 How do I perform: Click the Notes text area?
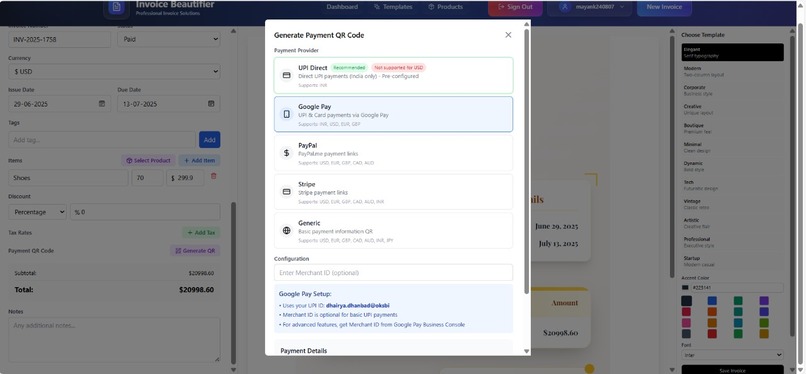pos(114,340)
